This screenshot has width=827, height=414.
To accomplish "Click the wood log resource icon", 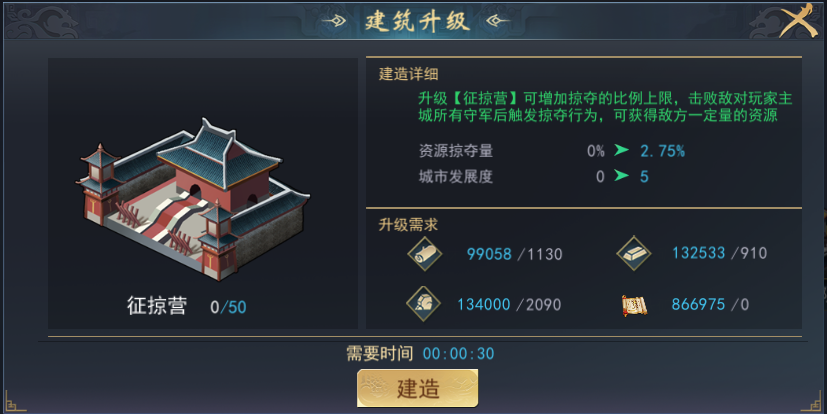I will [x=425, y=254].
